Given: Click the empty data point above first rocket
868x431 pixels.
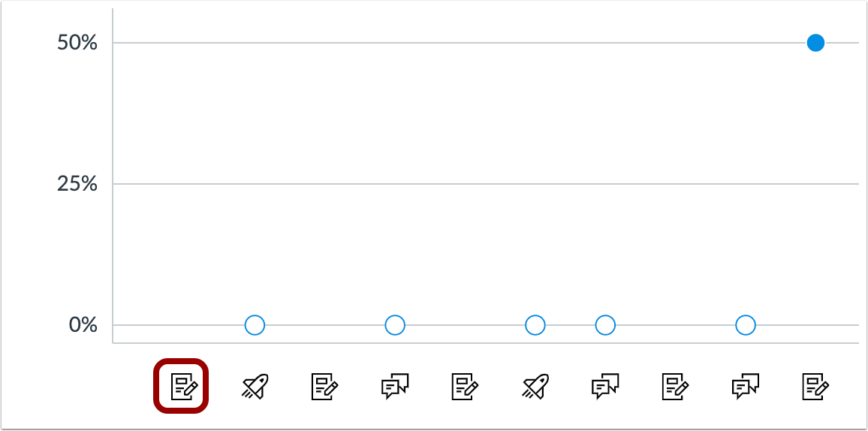Looking at the screenshot, I should tap(255, 325).
